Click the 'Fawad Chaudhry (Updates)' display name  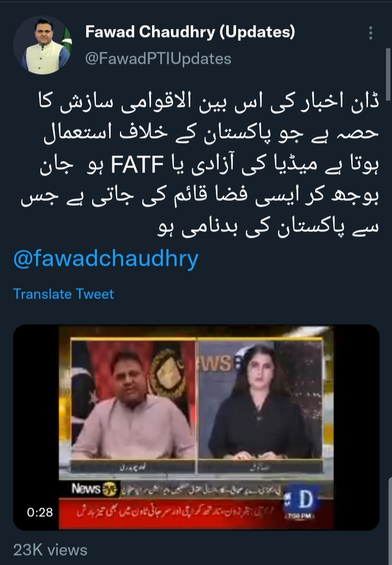click(190, 32)
